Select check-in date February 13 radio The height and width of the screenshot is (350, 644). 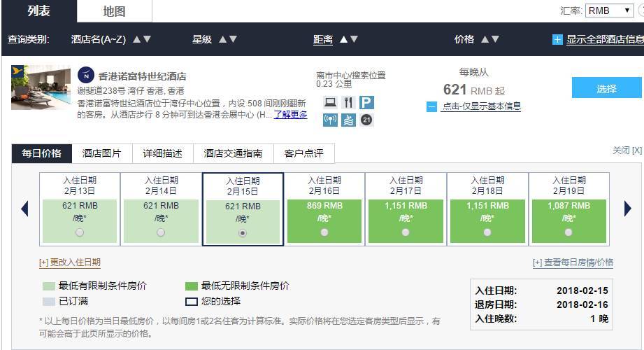coord(80,233)
